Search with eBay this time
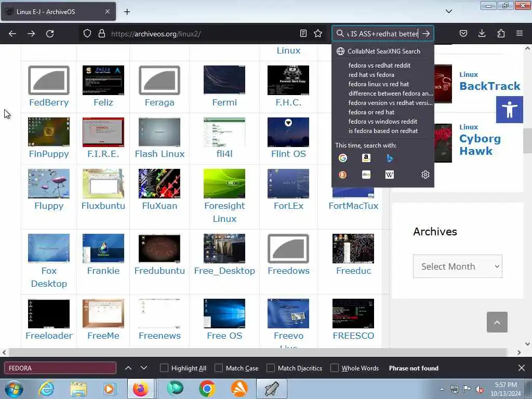This screenshot has width=532, height=399. 366,175
